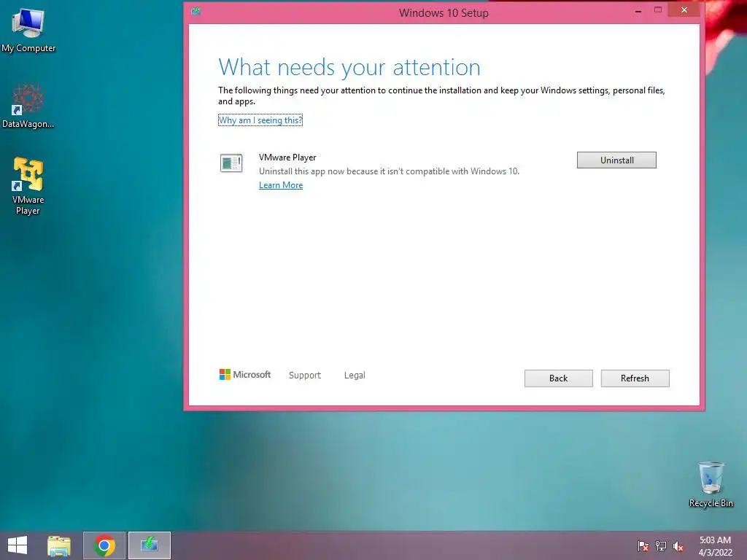Screen dimensions: 747x560
Task: Click the 'VMware Player' item text
Action: click(x=287, y=157)
